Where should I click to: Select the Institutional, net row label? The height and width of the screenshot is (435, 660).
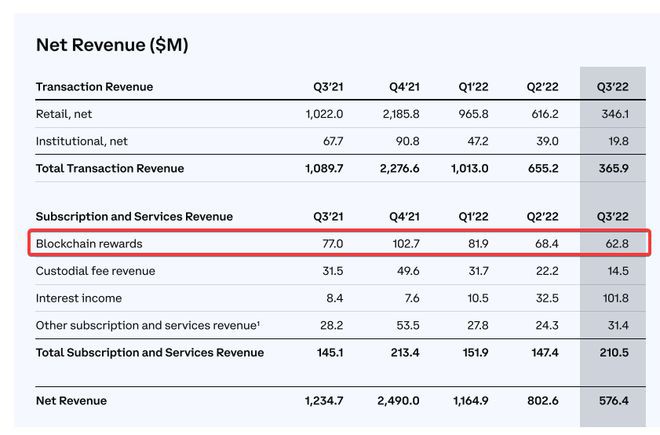tap(83, 141)
